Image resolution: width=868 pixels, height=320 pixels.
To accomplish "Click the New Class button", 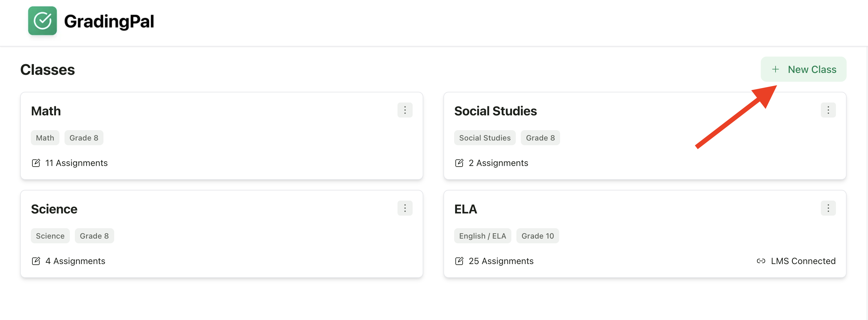I will coord(804,69).
